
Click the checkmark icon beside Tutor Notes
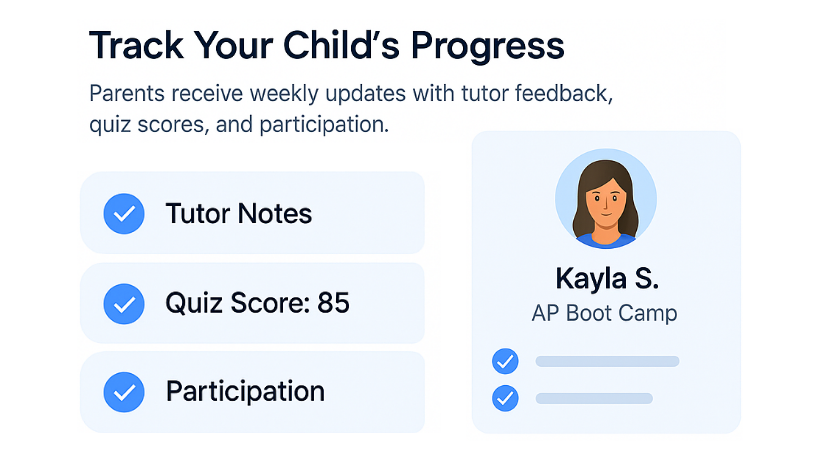124,213
